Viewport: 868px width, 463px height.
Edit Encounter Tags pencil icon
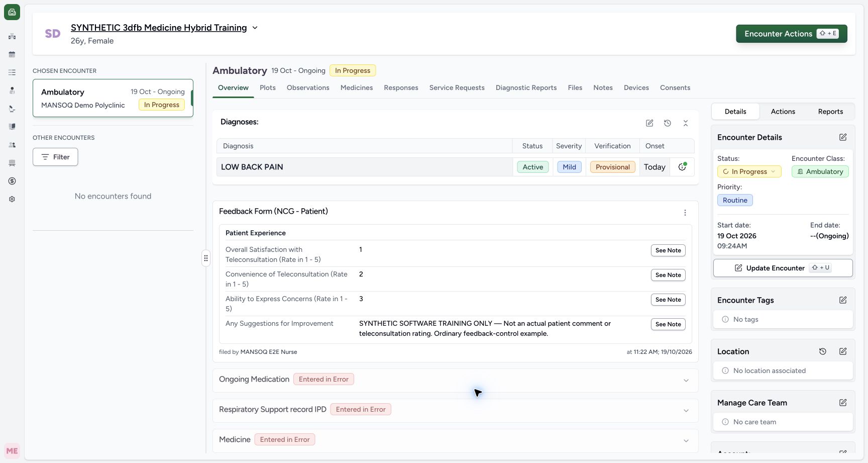[x=843, y=300]
